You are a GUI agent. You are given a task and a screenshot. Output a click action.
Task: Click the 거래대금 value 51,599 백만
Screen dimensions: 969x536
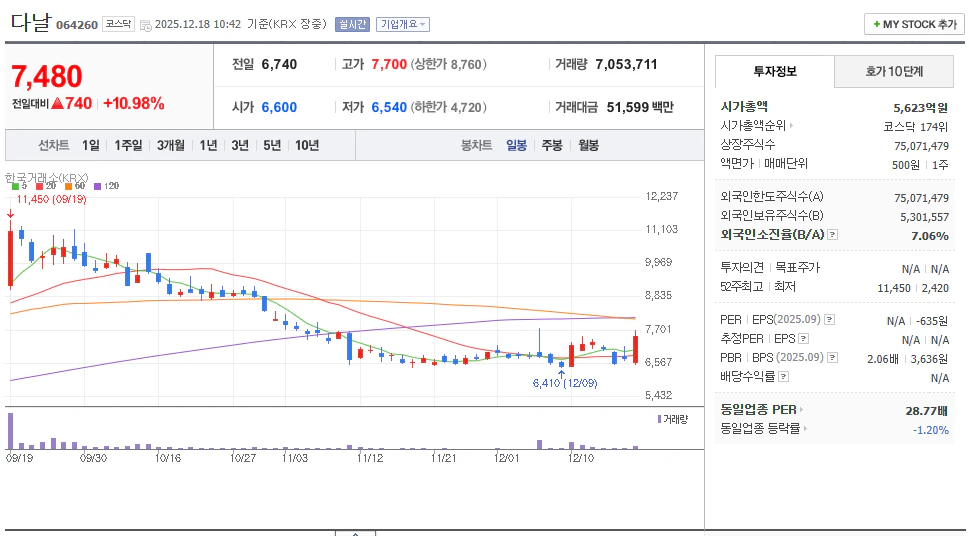(640, 107)
